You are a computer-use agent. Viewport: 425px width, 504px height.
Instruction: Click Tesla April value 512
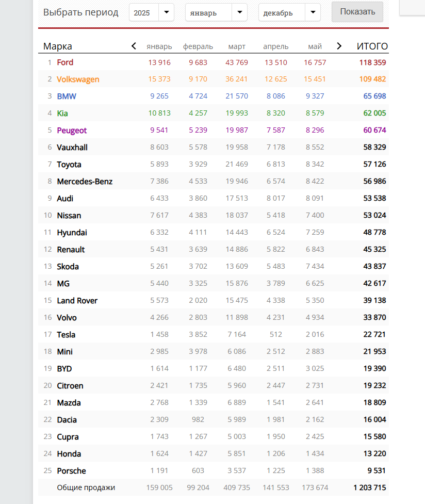click(x=276, y=335)
